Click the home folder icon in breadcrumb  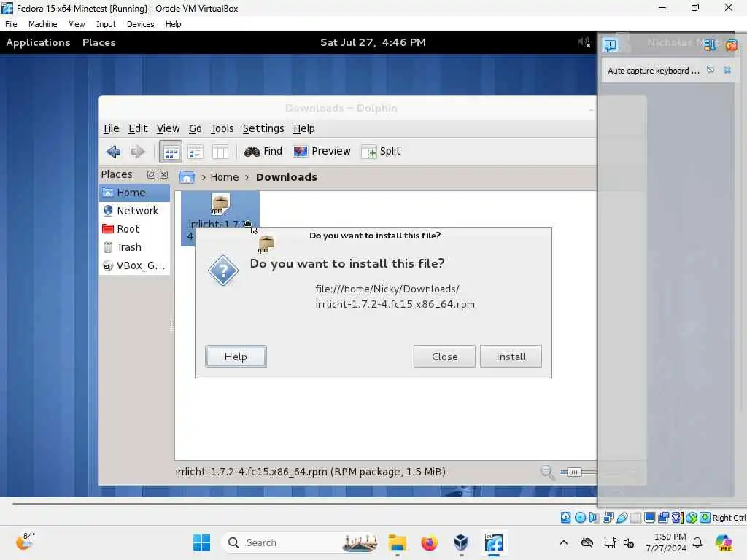pyautogui.click(x=187, y=177)
